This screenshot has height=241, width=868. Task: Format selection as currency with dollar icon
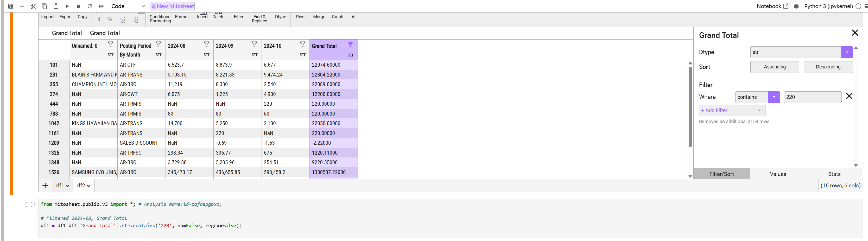(x=99, y=20)
